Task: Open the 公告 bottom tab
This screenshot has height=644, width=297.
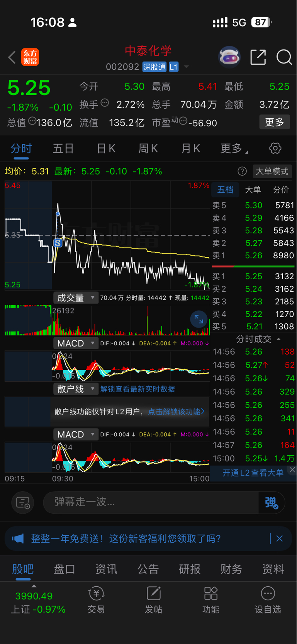Action: tap(148, 569)
